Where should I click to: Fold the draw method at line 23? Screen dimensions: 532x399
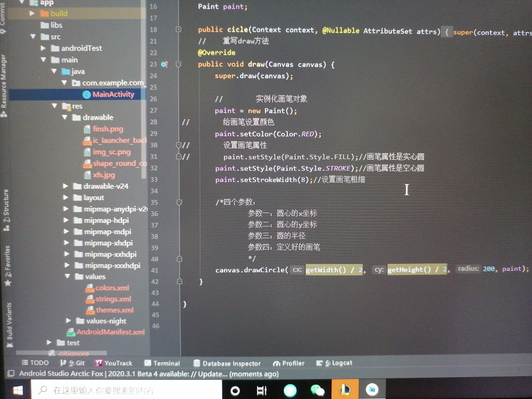coord(178,64)
